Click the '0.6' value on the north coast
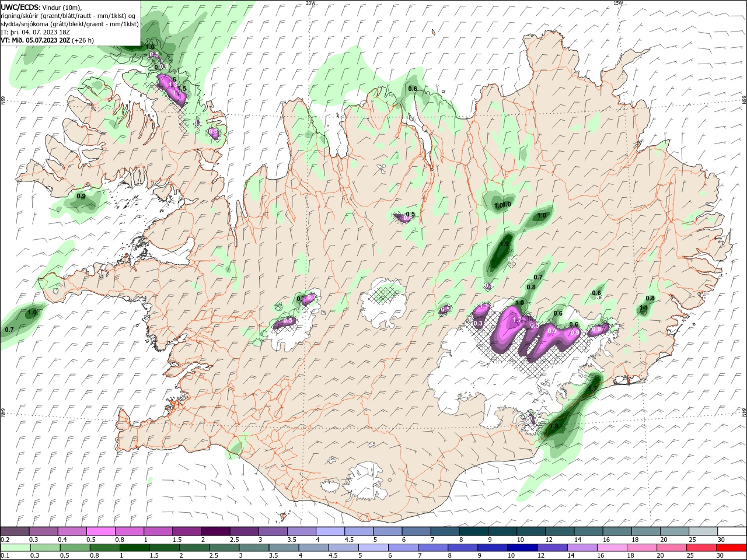The width and height of the screenshot is (747, 560). click(413, 89)
